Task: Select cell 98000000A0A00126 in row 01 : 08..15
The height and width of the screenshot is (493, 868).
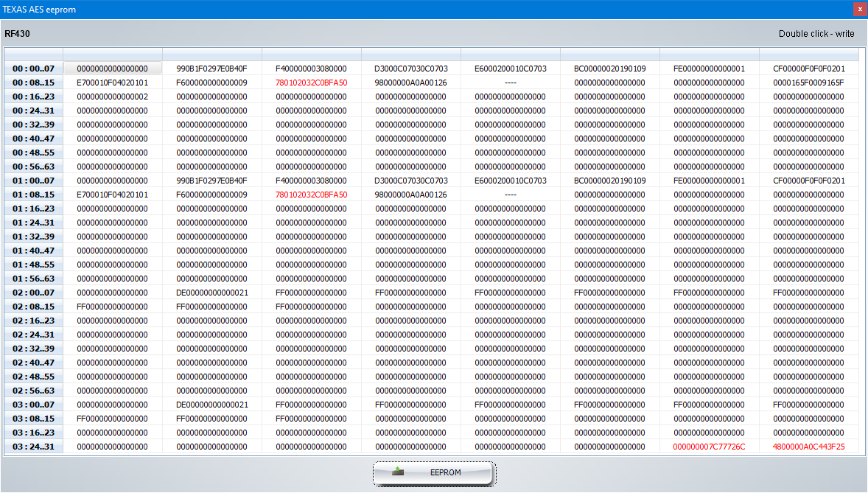Action: pos(410,195)
